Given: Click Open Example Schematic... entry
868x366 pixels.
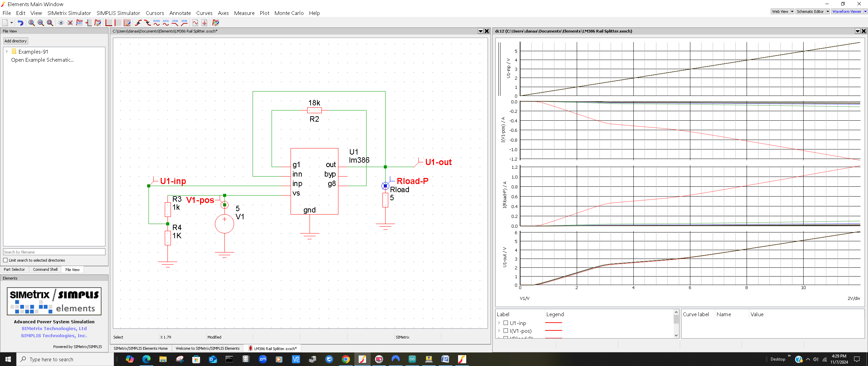Looking at the screenshot, I should click(x=42, y=60).
